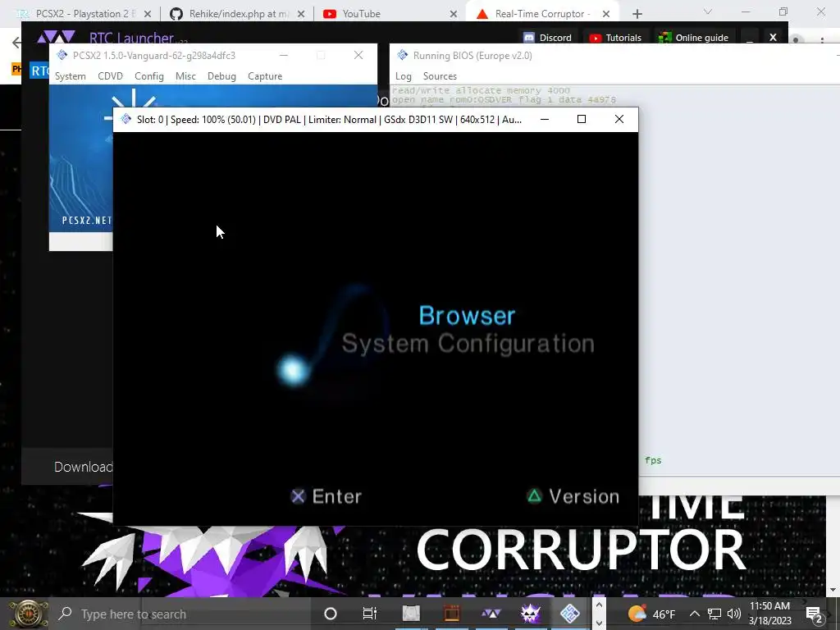
Task: Close the PCSX2 Playstation 2 browser tab
Action: (148, 14)
